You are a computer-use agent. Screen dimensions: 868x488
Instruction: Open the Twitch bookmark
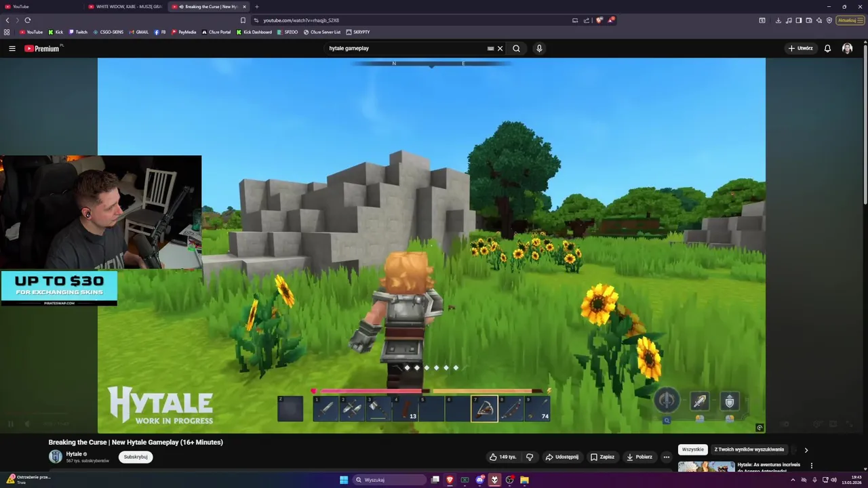[x=78, y=32]
